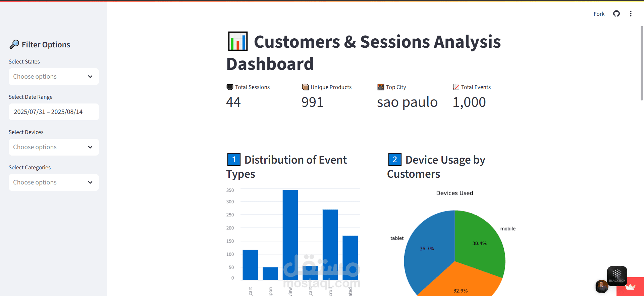Click the page's vertical scrollbar
The height and width of the screenshot is (296, 644).
(x=642, y=64)
